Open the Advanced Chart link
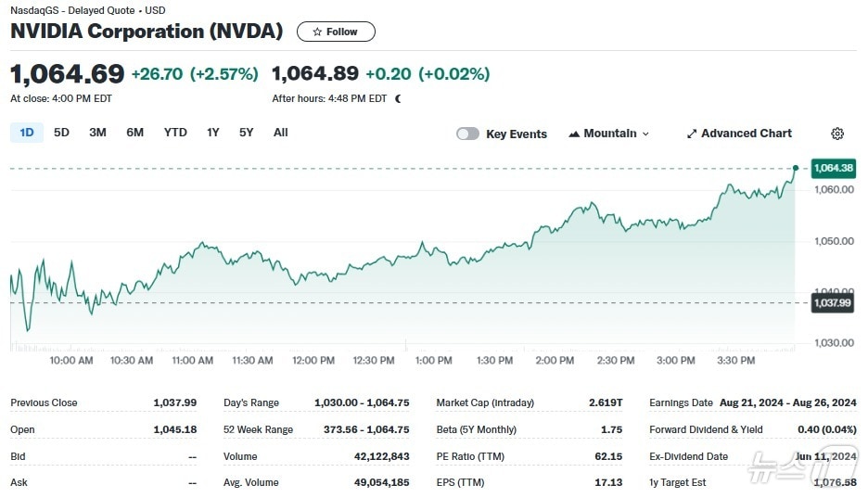The height and width of the screenshot is (498, 868). (746, 134)
